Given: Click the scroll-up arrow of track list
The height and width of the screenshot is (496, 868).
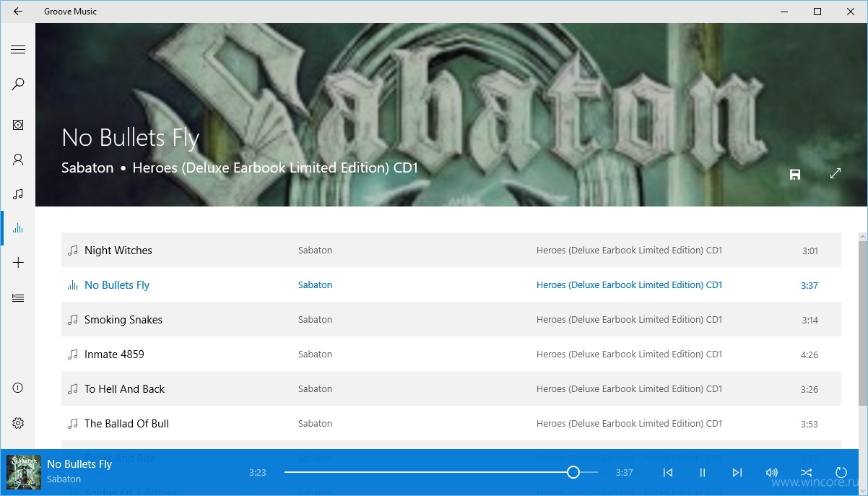Looking at the screenshot, I should 863,237.
